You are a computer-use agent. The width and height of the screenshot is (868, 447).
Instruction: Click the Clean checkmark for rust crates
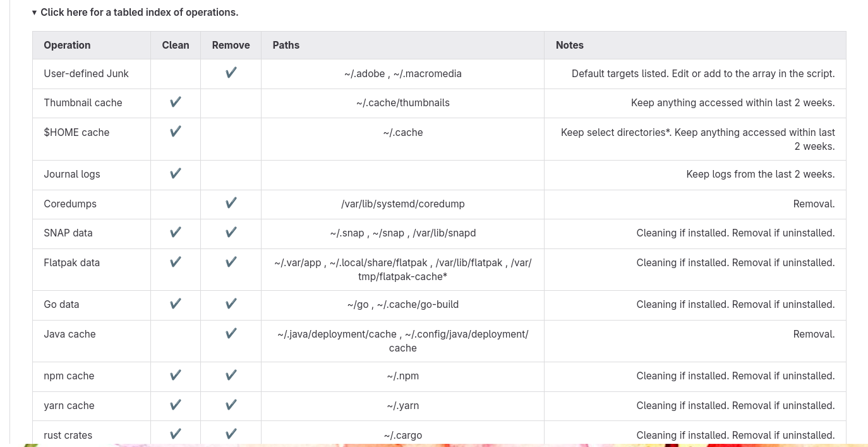point(176,435)
